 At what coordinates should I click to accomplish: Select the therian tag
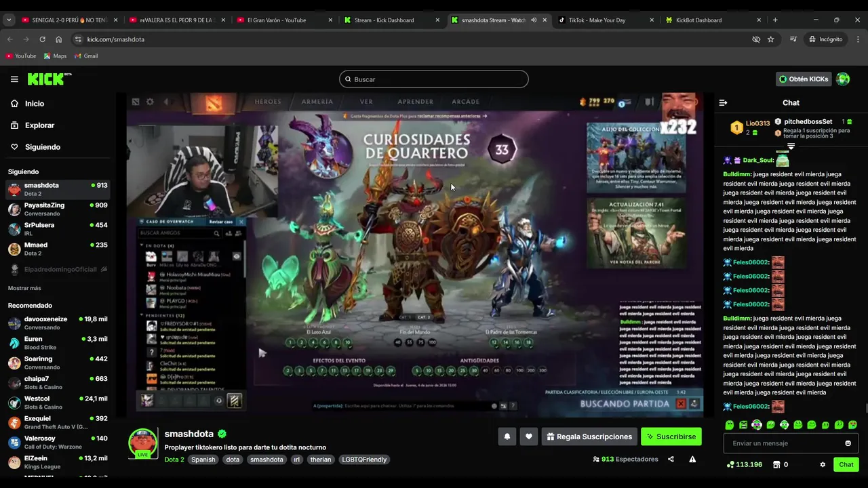[321, 460]
